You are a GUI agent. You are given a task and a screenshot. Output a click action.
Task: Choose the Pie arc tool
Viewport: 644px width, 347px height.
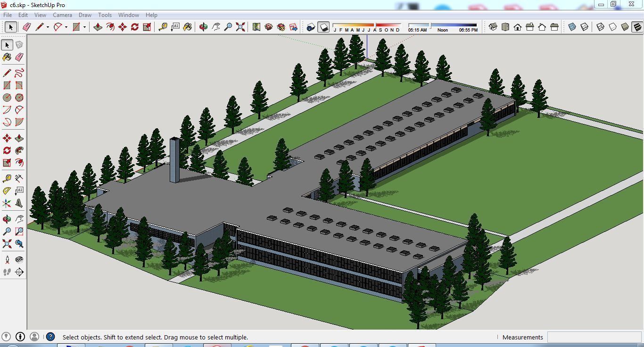coord(19,122)
